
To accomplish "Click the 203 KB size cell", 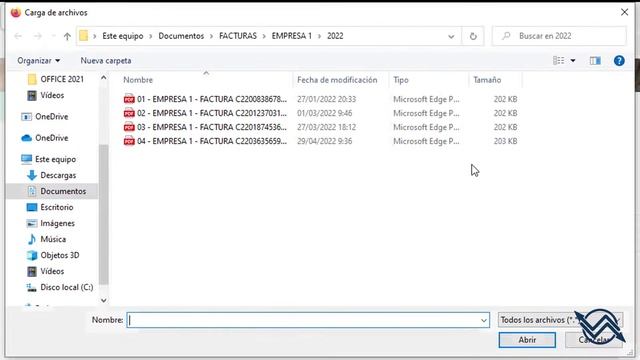I will (x=505, y=141).
